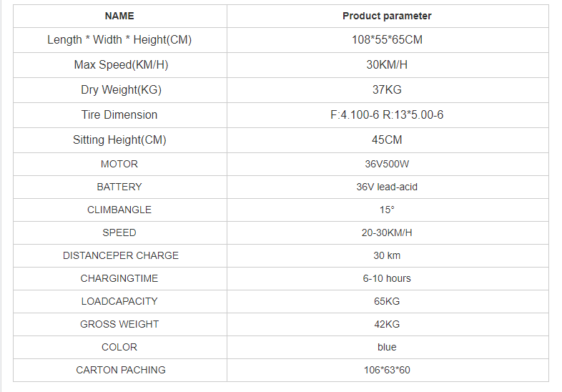Select the CLIMBANGLE label cell

(119, 210)
